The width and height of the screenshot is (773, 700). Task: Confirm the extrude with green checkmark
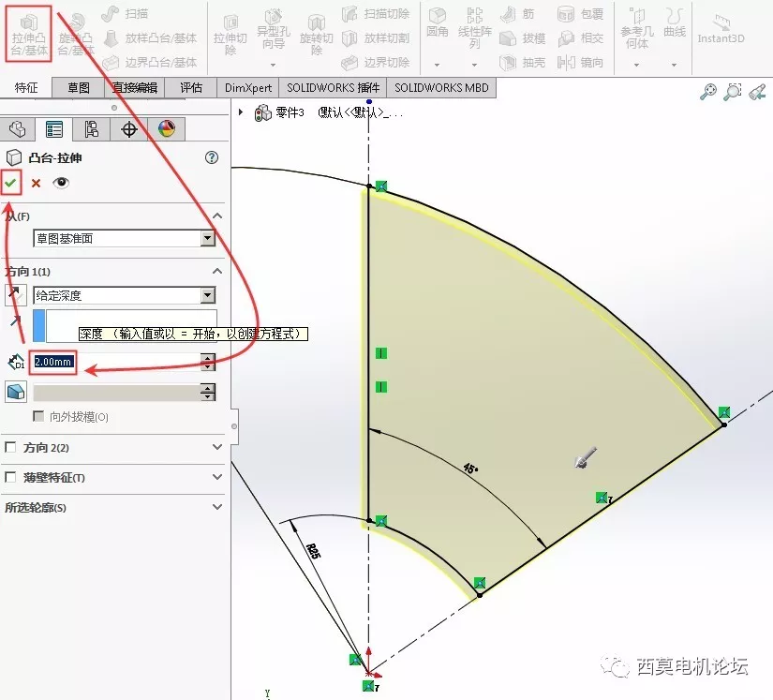tap(11, 183)
